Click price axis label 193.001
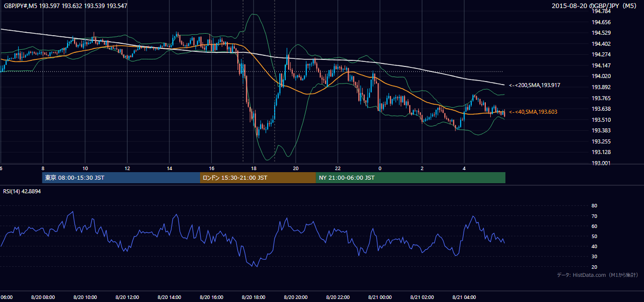 point(601,163)
